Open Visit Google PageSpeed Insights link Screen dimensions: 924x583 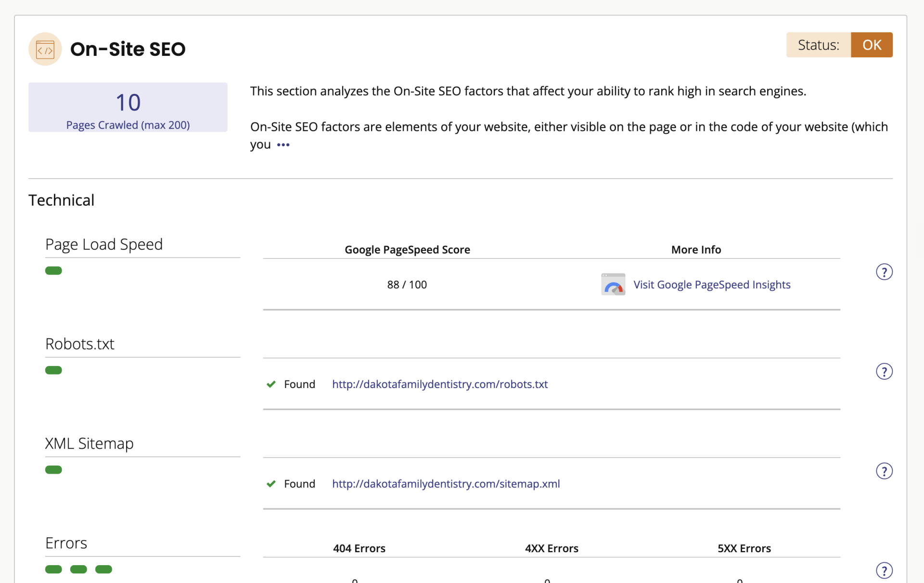click(x=712, y=285)
